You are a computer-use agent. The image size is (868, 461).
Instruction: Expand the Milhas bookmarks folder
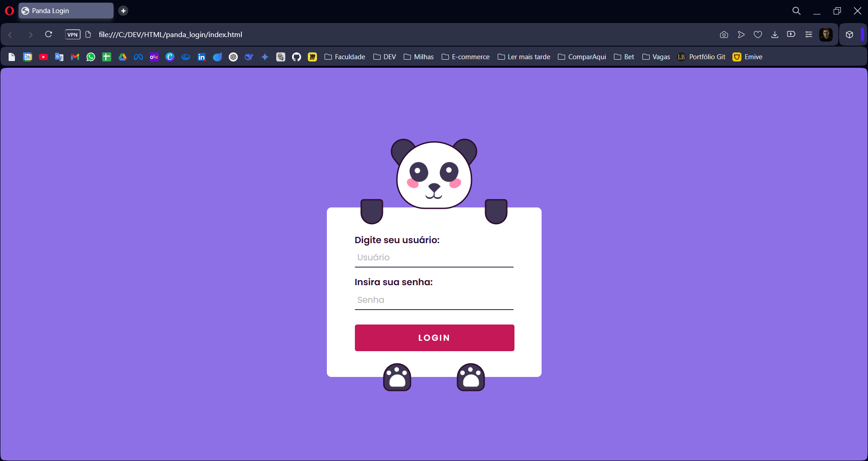(x=419, y=57)
